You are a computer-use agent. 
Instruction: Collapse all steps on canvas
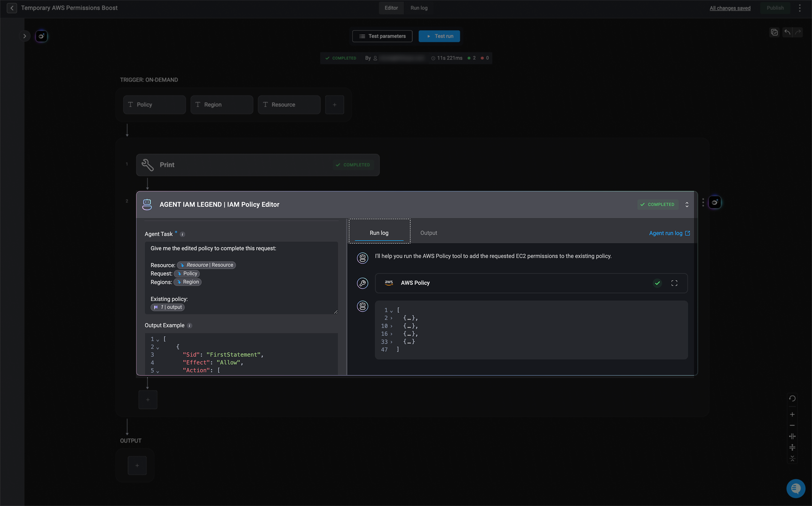click(792, 458)
